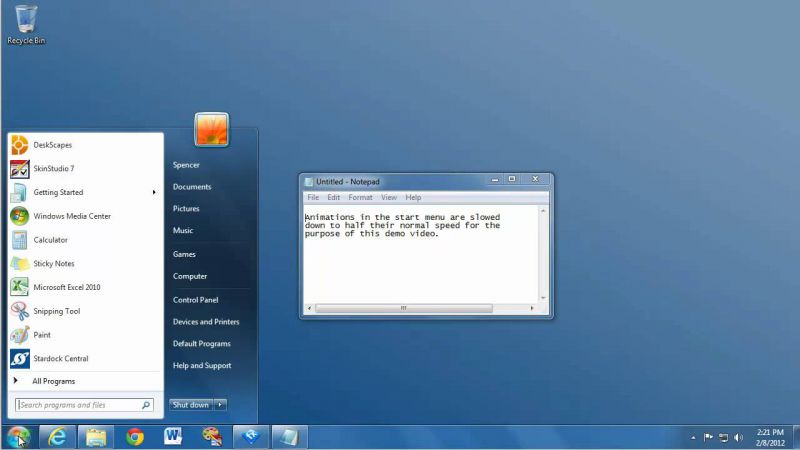Open Devices and Printers link
The image size is (800, 450).
click(x=206, y=322)
